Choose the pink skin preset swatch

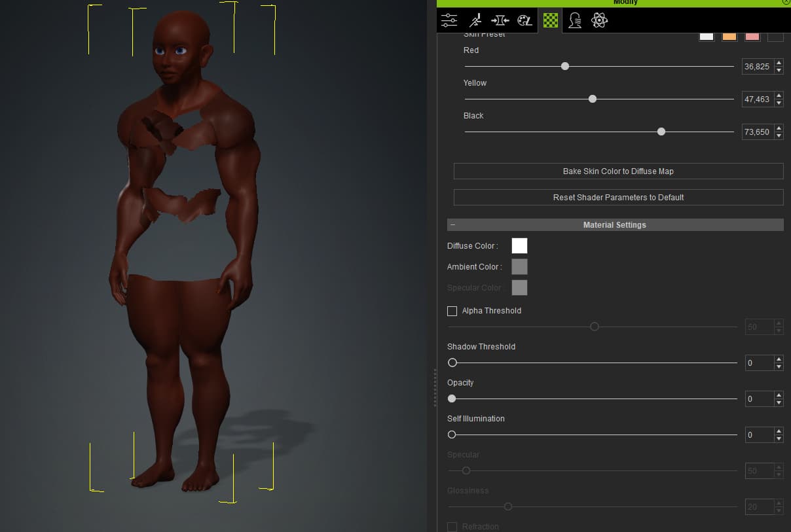[x=752, y=37]
